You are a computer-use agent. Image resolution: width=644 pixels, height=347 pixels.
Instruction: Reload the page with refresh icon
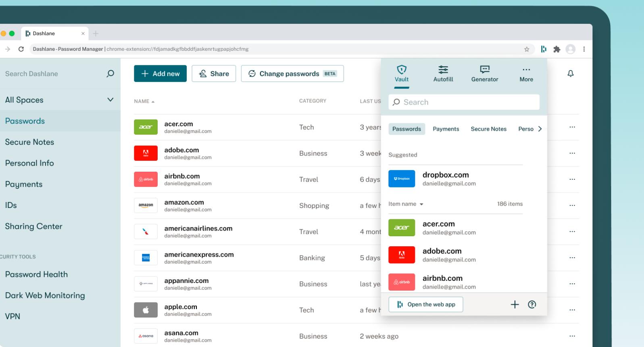pos(21,49)
